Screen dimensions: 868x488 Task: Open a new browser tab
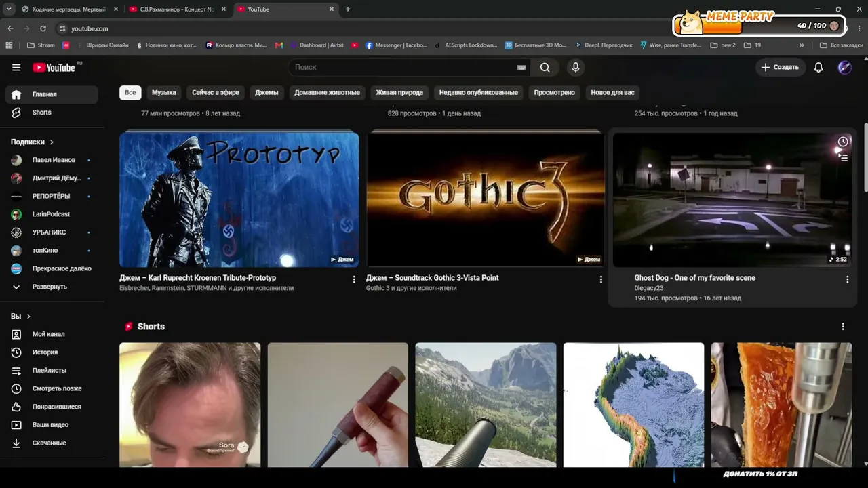[x=348, y=9]
